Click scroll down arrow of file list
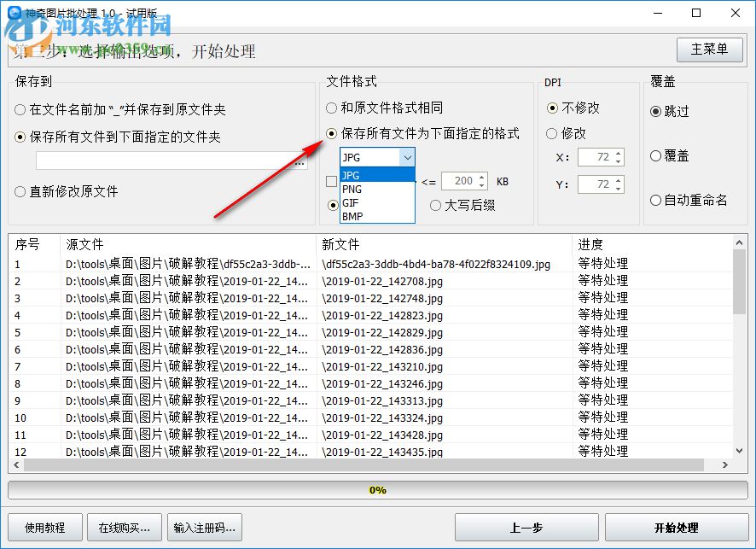Screen dimensions: 756x549 [x=739, y=451]
